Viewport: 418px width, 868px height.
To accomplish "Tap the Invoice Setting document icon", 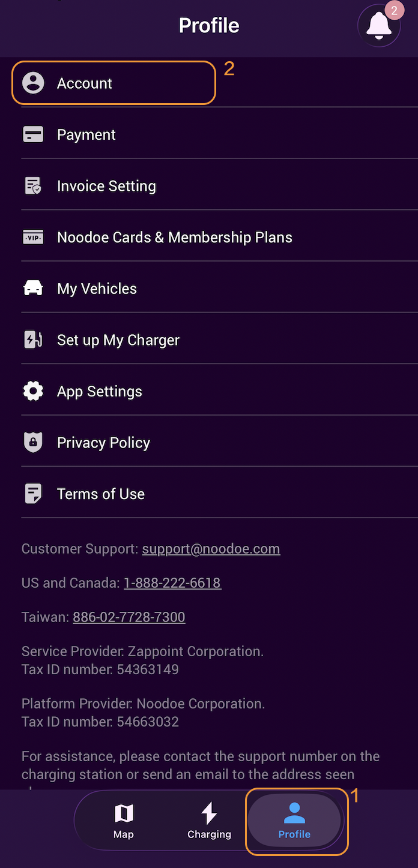I will 33,186.
